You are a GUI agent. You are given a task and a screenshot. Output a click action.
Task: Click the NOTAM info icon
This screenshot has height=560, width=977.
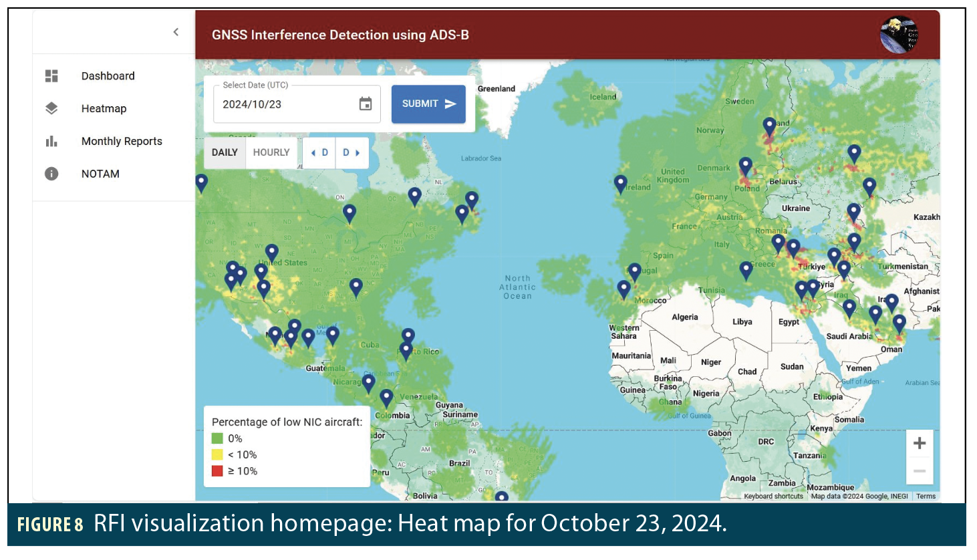tap(51, 173)
